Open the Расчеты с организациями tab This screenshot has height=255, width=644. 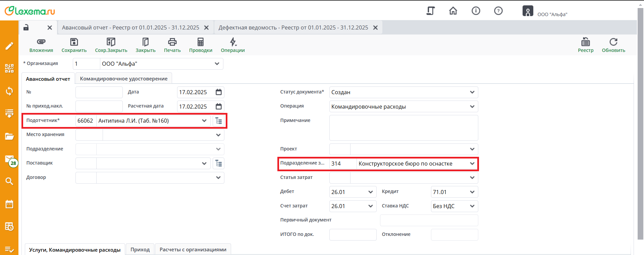point(193,250)
